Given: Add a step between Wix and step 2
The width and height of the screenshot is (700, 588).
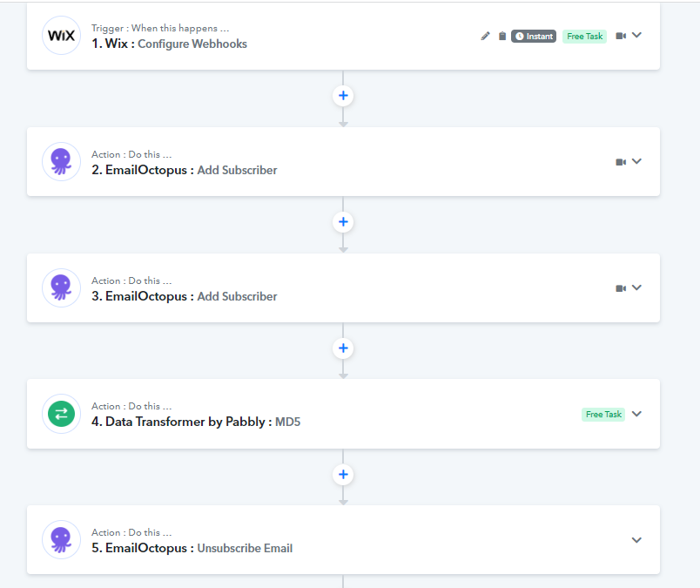Looking at the screenshot, I should [x=343, y=96].
